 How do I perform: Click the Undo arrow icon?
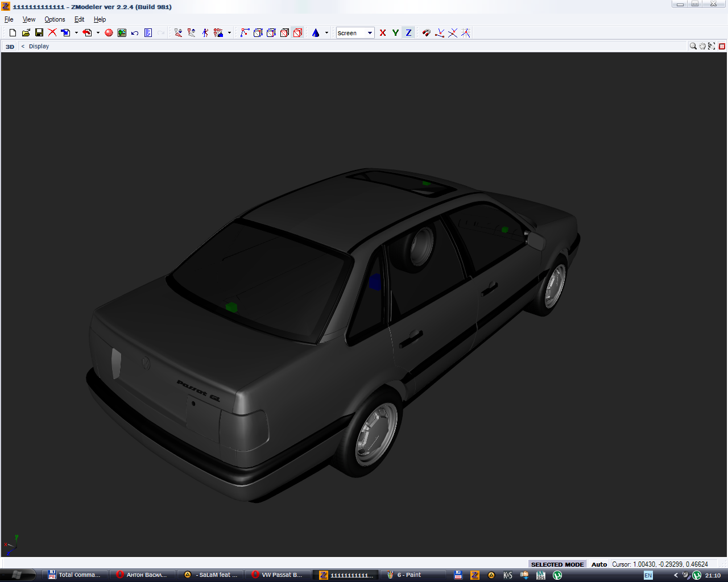[x=135, y=33]
